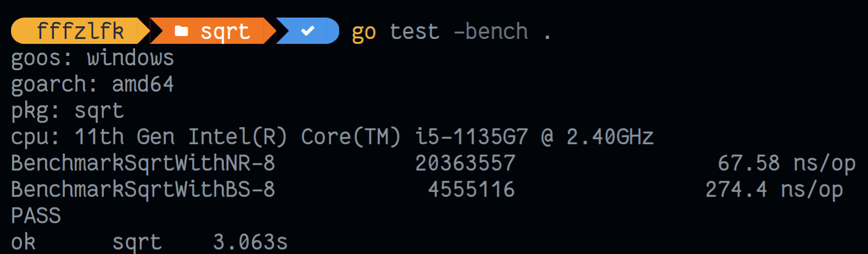
Task: Click BenchmarkSqrtWithNR-8 benchmark name
Action: pyautogui.click(x=143, y=163)
